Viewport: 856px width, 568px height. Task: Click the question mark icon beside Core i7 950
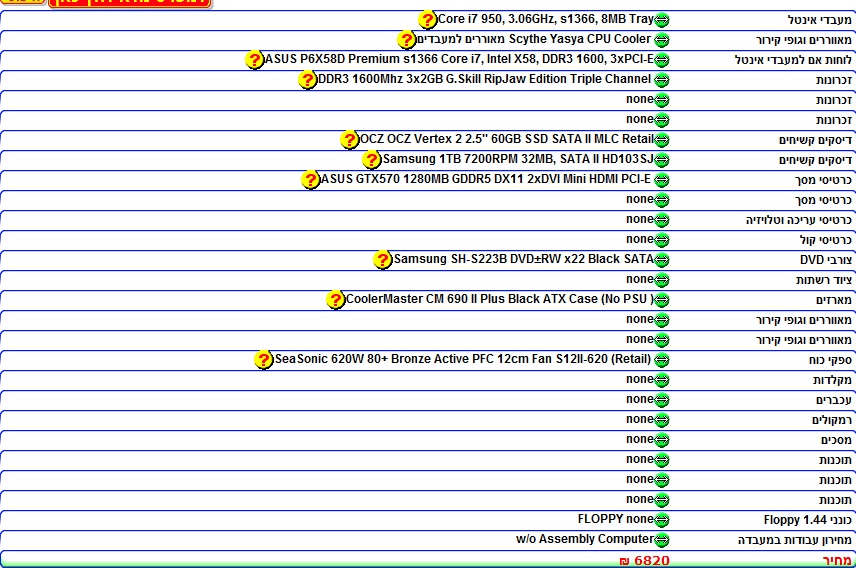coord(427,20)
